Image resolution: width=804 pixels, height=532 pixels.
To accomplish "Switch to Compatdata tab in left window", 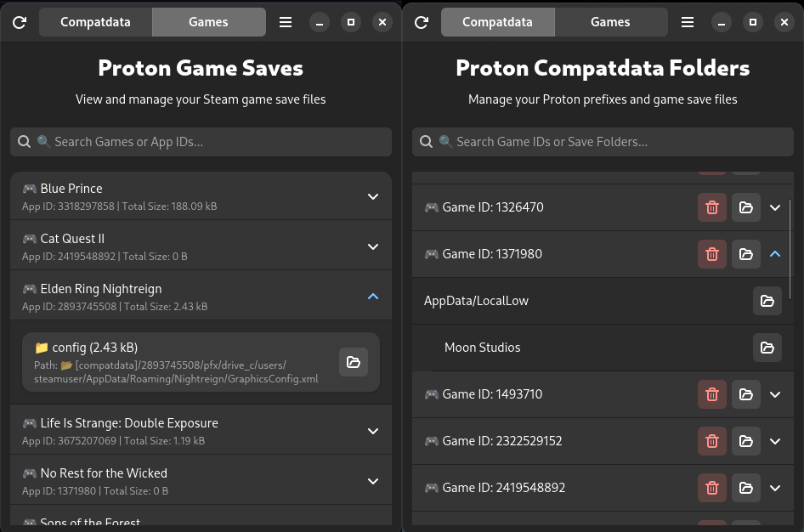I will (x=95, y=22).
